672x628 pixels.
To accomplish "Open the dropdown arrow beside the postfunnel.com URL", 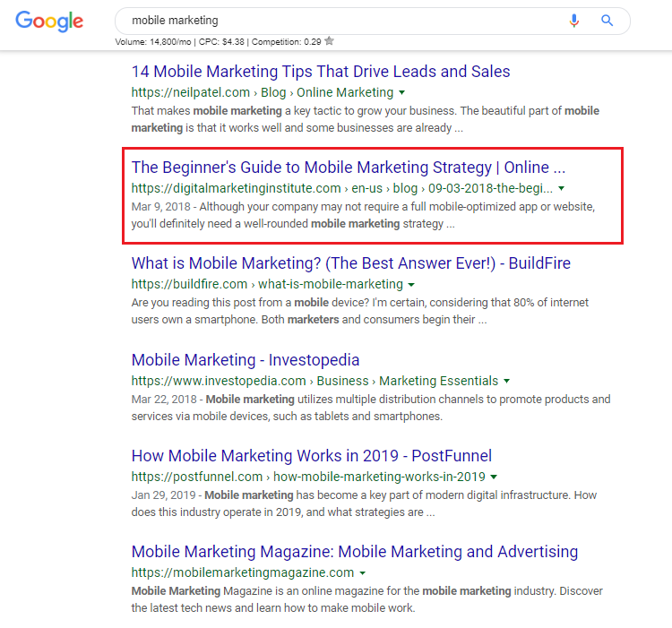I will click(494, 477).
